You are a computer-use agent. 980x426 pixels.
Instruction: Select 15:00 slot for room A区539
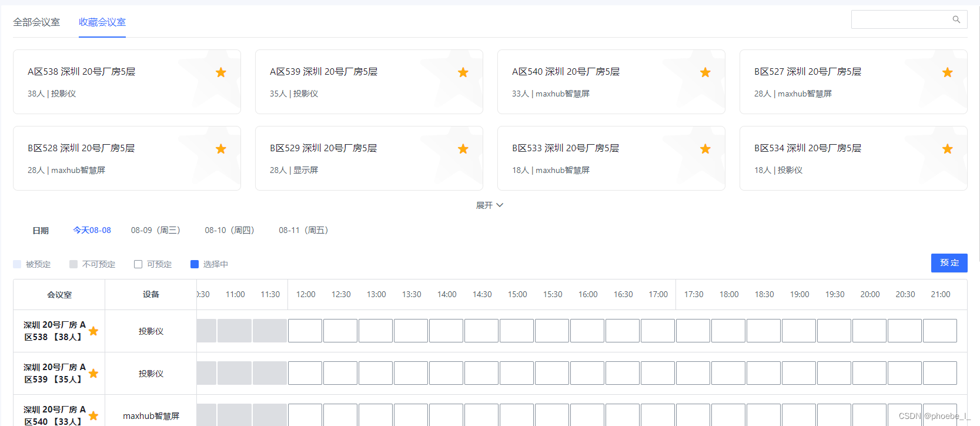point(517,373)
